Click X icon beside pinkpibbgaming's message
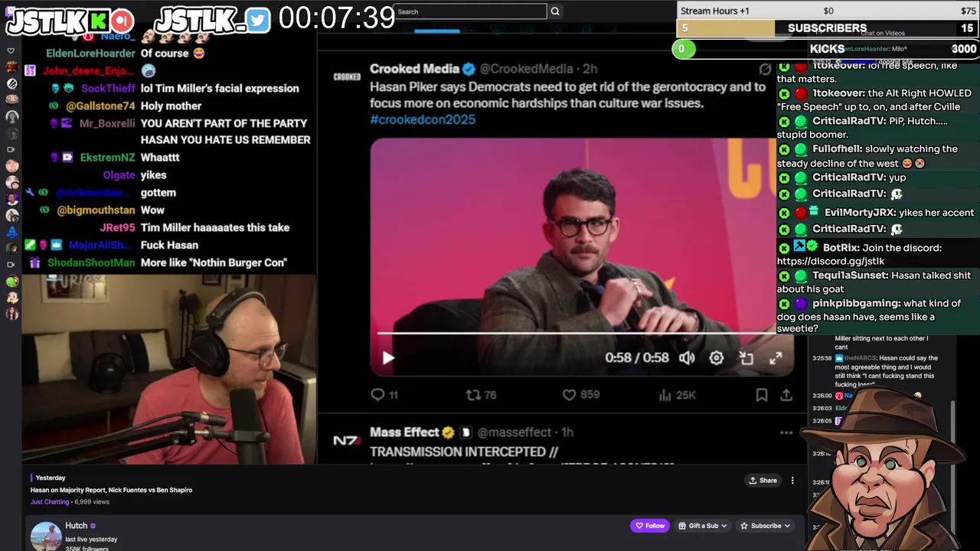The height and width of the screenshot is (551, 980). pyautogui.click(x=784, y=304)
